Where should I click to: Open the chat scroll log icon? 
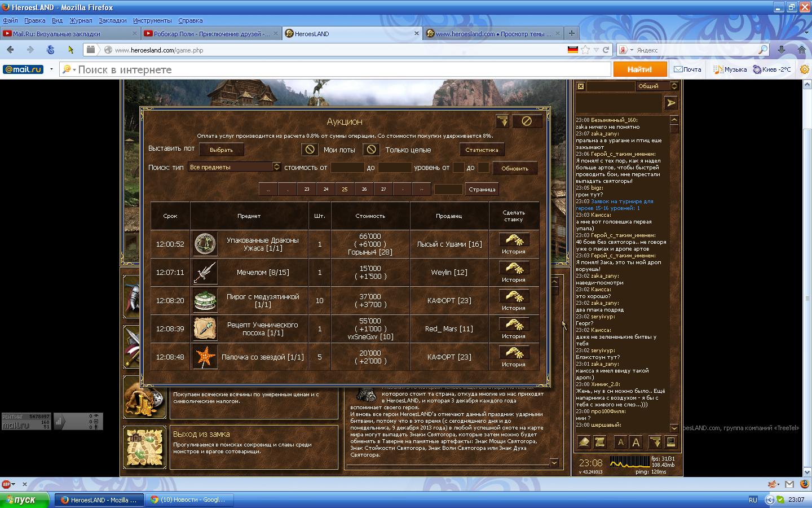[x=600, y=442]
